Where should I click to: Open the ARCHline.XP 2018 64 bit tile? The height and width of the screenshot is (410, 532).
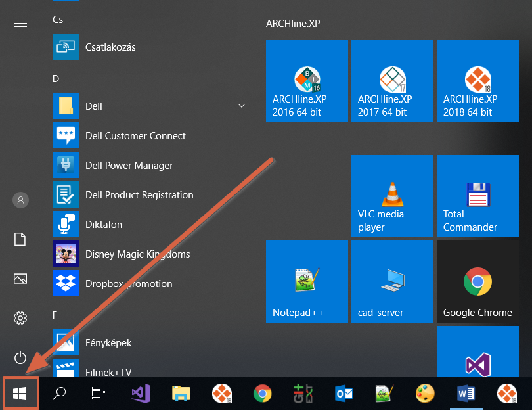coord(477,81)
